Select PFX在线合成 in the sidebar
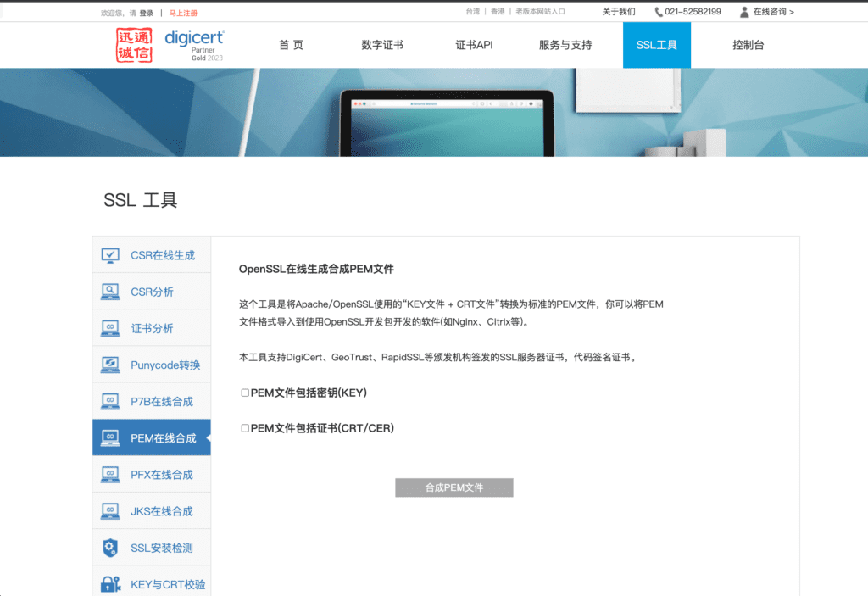Screen dimensions: 868x596 161,475
